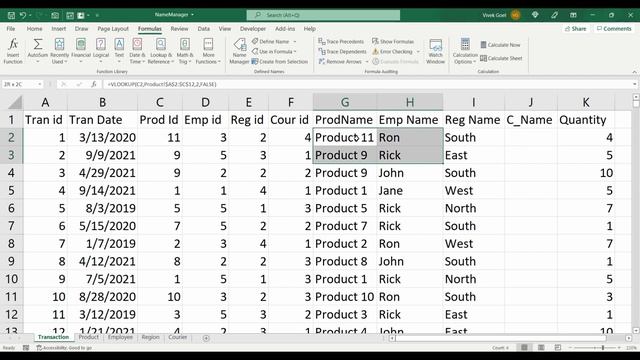Click the macro recording icon in the status bar
The image size is (640, 360).
point(26,348)
